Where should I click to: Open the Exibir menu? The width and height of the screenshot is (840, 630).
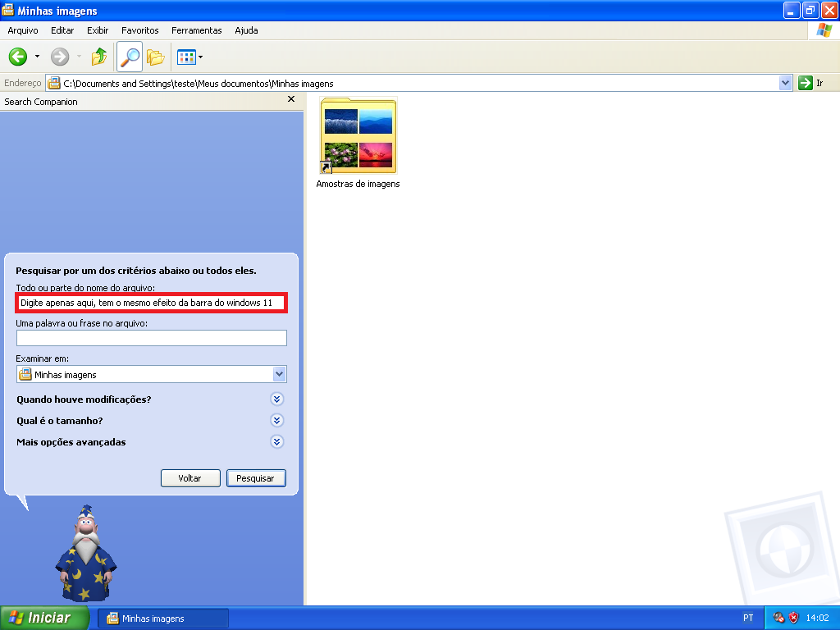(98, 30)
